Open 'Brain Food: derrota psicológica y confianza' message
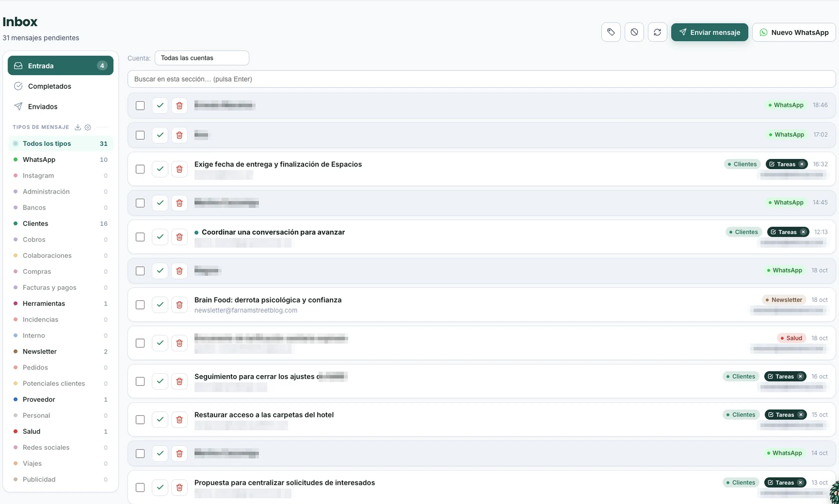 pos(268,300)
